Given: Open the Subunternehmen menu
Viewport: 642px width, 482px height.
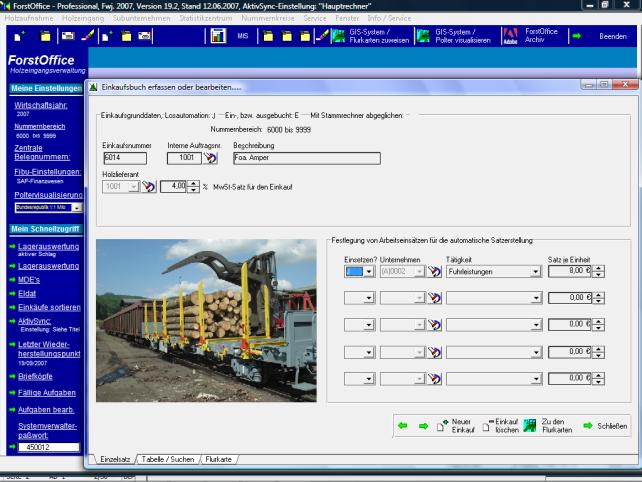Looking at the screenshot, I should 141,18.
